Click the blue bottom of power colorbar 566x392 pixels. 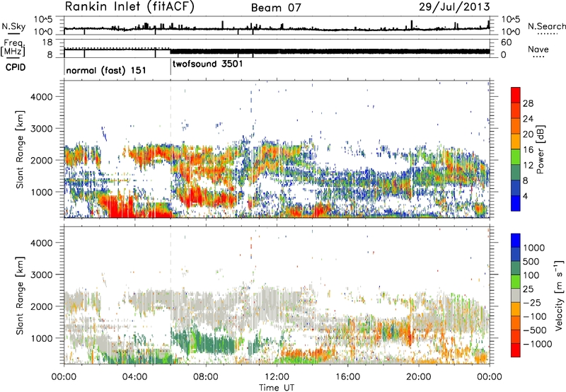(x=516, y=203)
